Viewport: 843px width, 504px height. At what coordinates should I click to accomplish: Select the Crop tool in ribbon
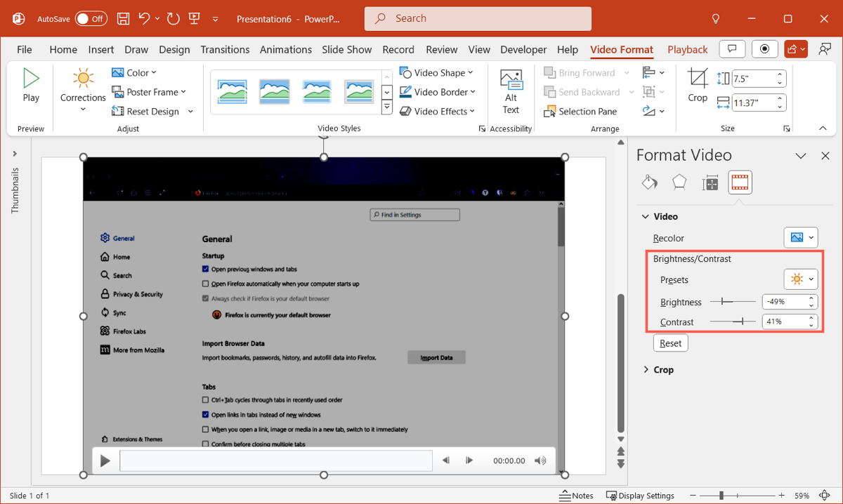698,86
